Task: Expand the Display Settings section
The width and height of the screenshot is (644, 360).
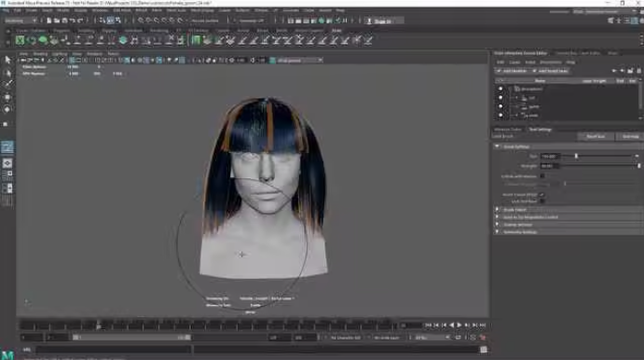Action: [x=497, y=225]
